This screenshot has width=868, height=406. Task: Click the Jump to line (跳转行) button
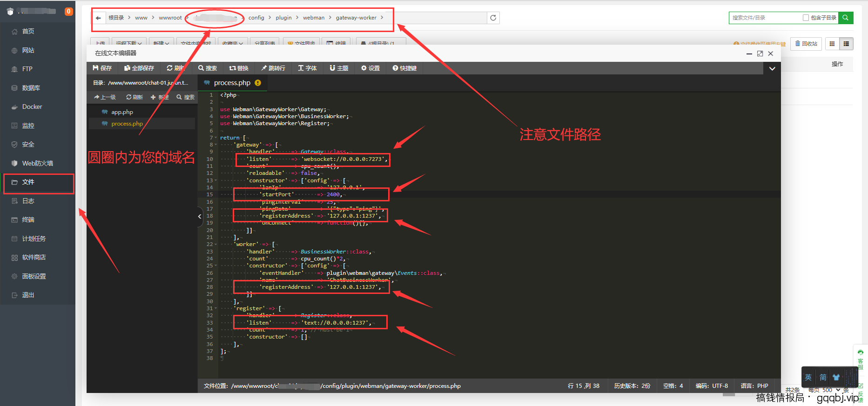tap(273, 68)
